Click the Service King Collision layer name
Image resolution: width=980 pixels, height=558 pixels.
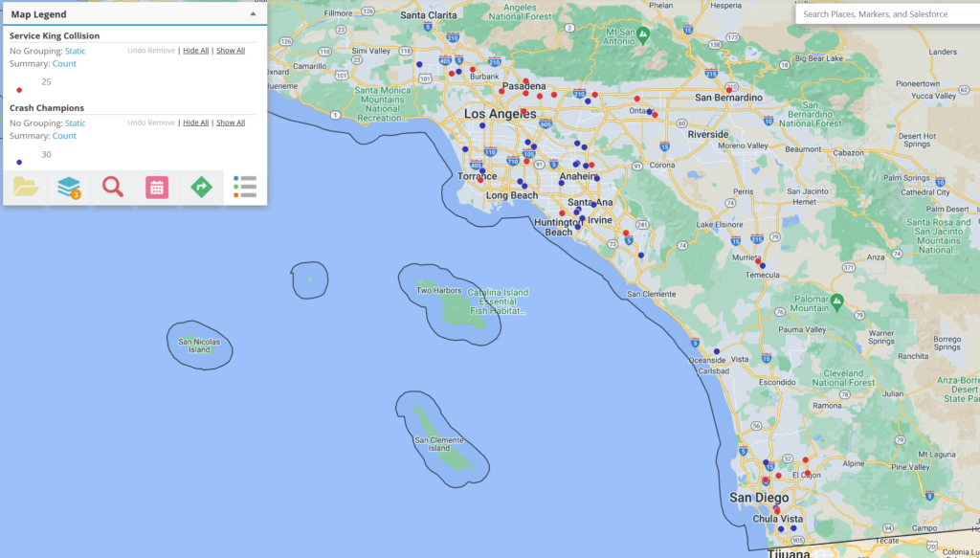click(x=55, y=35)
